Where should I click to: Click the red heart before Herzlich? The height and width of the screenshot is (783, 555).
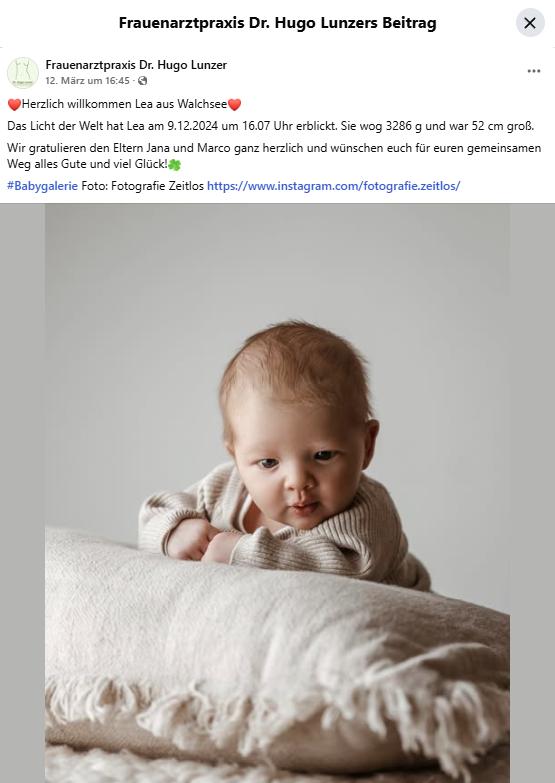[14, 104]
